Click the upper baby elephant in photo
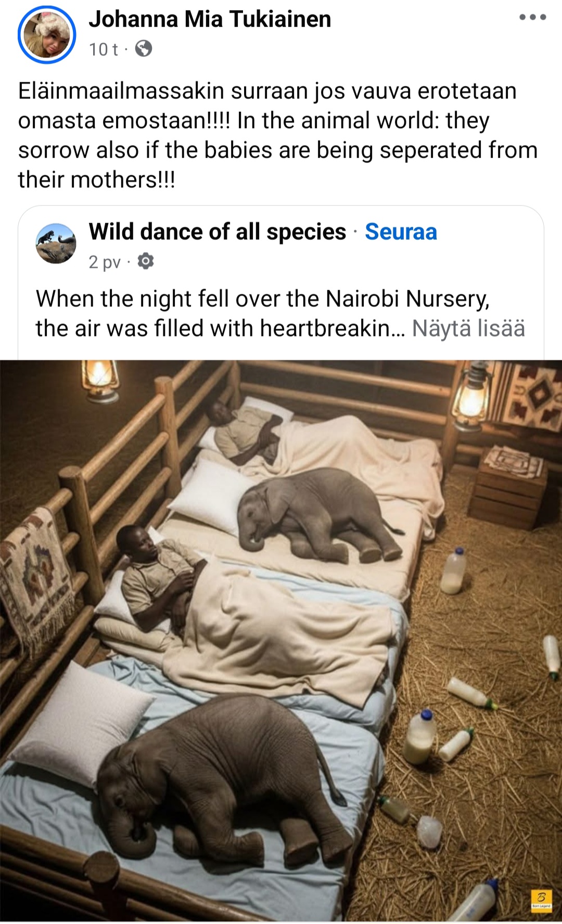This screenshot has width=562, height=924. click(x=319, y=515)
